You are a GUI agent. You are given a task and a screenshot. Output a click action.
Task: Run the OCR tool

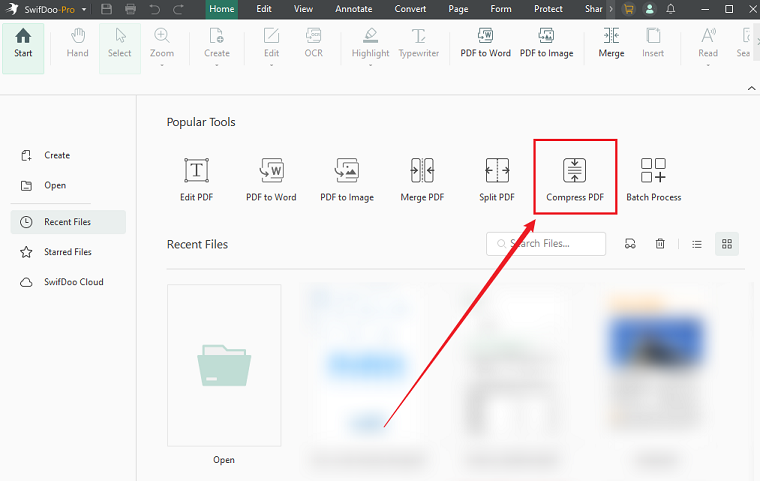coord(314,44)
